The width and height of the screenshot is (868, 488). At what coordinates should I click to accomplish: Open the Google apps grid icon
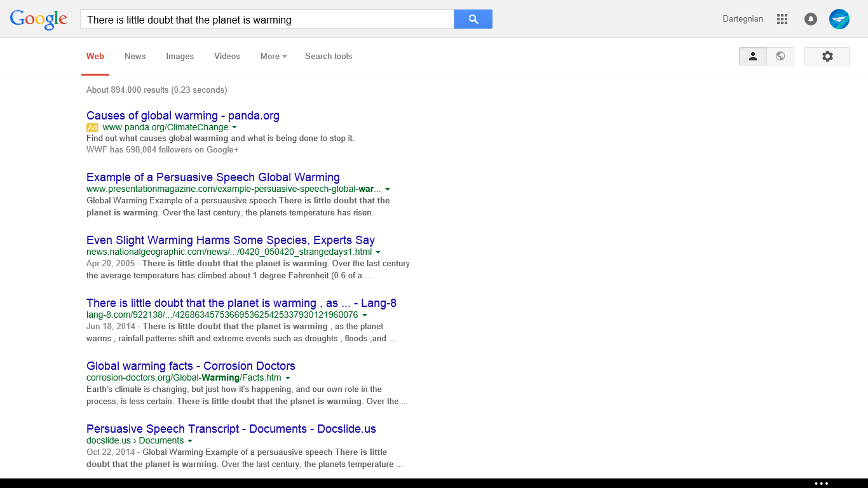[782, 19]
